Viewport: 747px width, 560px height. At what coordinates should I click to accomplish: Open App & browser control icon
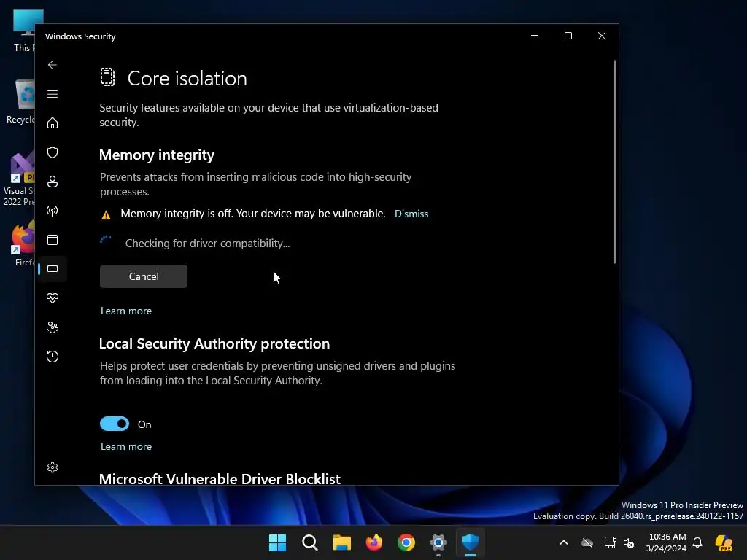point(53,240)
